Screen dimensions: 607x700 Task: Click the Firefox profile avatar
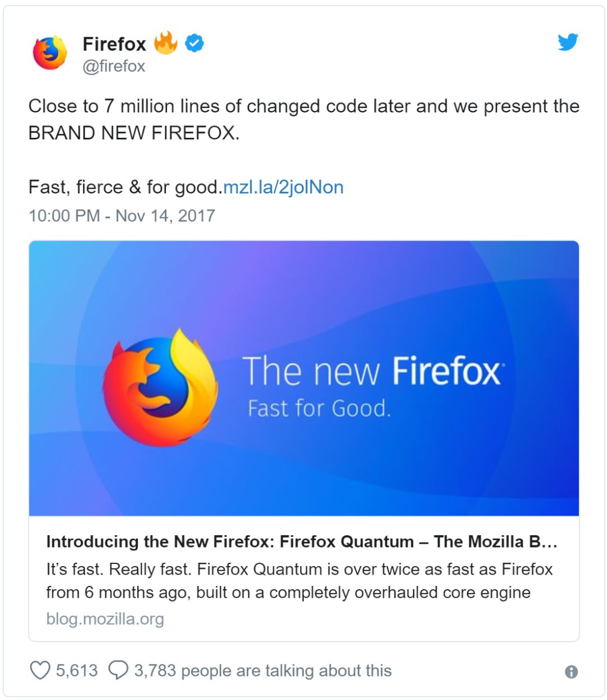coord(49,53)
